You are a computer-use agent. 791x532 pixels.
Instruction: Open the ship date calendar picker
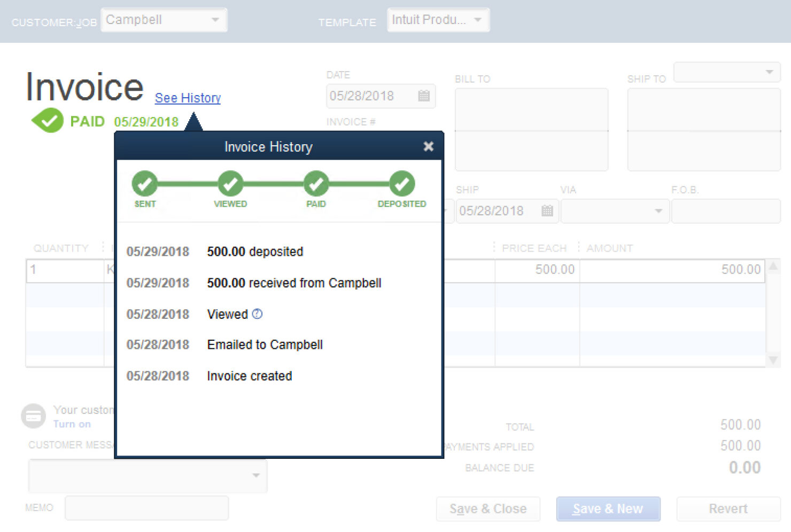point(547,211)
